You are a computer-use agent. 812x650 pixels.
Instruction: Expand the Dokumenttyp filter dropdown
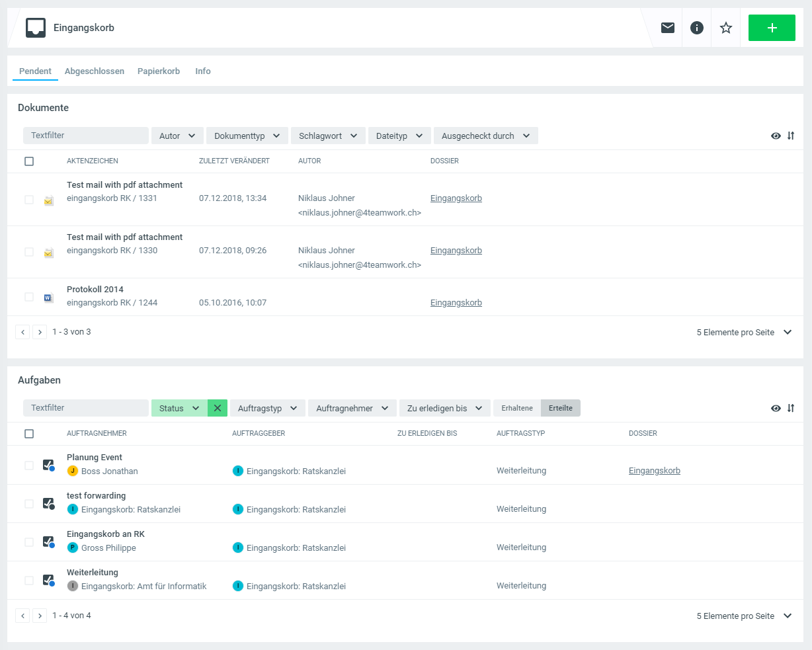pos(247,136)
